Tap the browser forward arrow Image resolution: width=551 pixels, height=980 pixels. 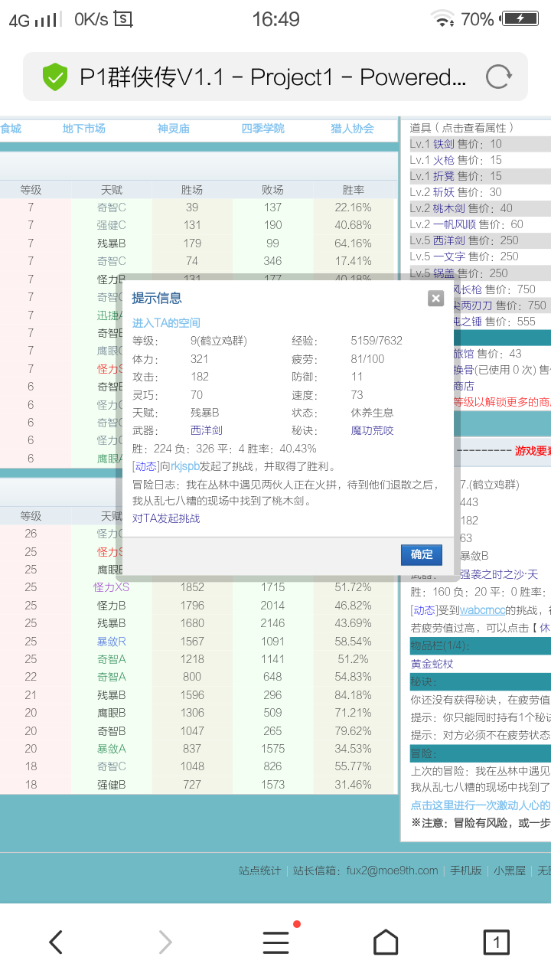[x=165, y=942]
